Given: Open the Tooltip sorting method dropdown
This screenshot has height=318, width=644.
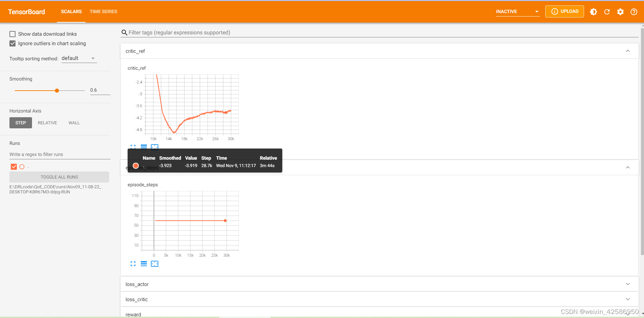Looking at the screenshot, I should (79, 58).
